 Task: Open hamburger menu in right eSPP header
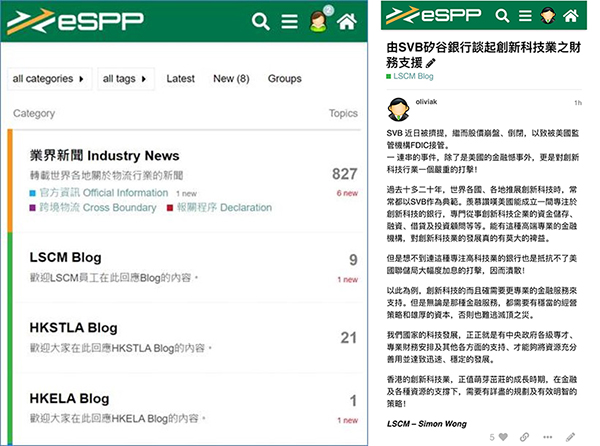(525, 16)
